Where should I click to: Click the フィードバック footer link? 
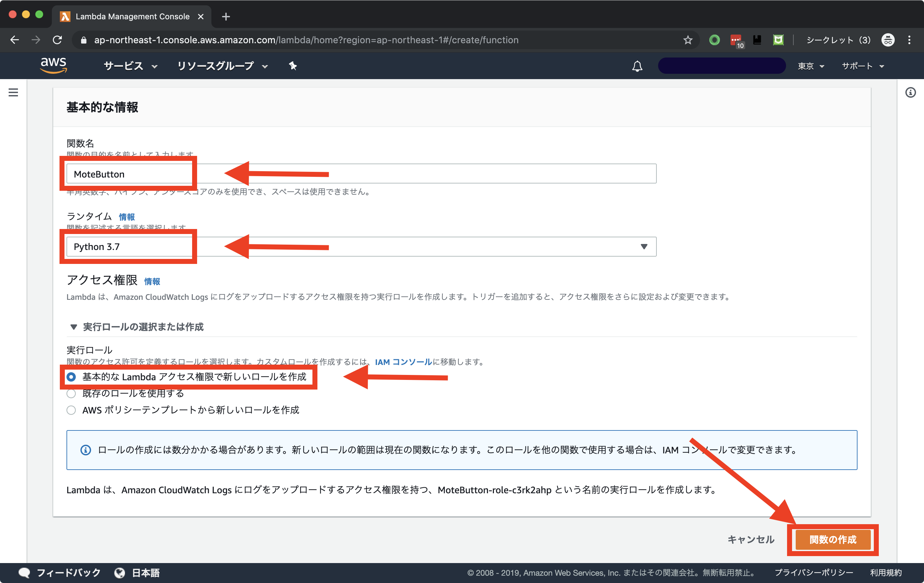(68, 573)
